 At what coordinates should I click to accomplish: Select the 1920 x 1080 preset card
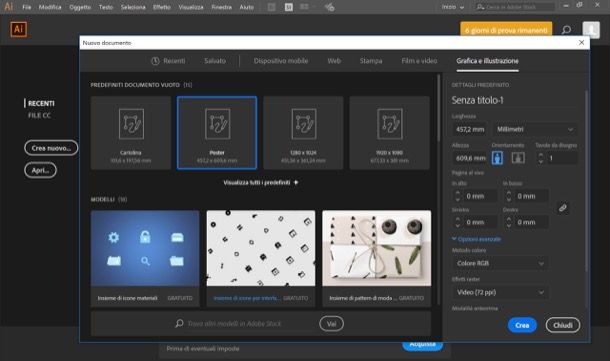pyautogui.click(x=389, y=133)
